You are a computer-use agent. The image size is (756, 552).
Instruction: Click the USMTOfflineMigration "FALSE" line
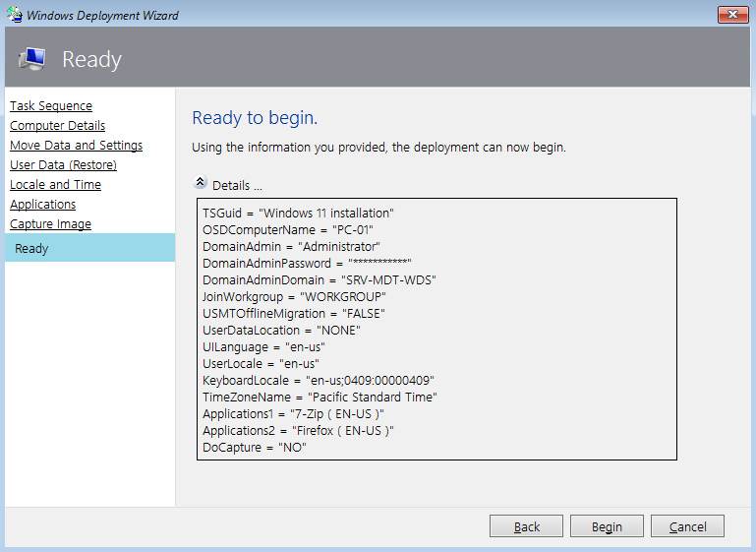[x=294, y=314]
